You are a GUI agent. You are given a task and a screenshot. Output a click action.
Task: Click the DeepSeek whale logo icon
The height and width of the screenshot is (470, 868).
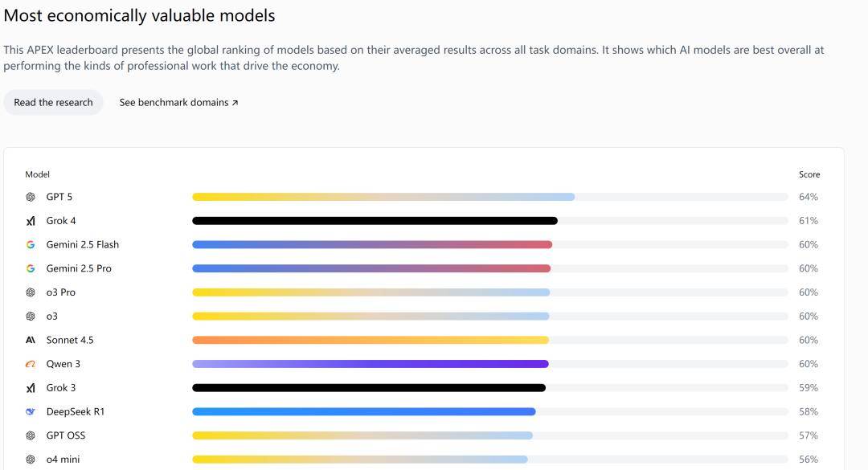point(31,412)
